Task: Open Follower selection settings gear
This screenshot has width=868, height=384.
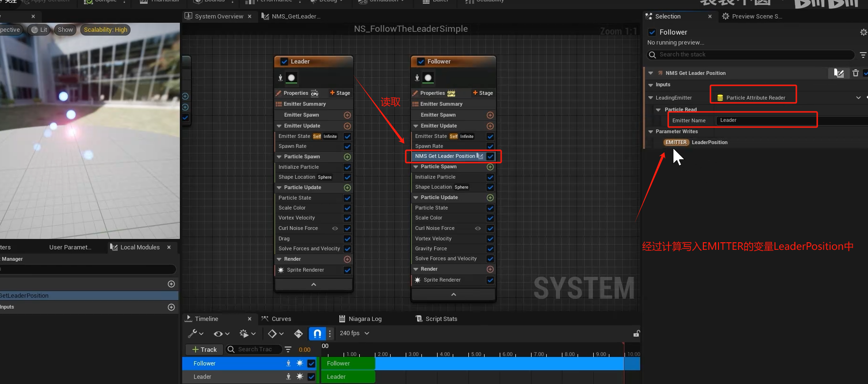Action: tap(863, 32)
